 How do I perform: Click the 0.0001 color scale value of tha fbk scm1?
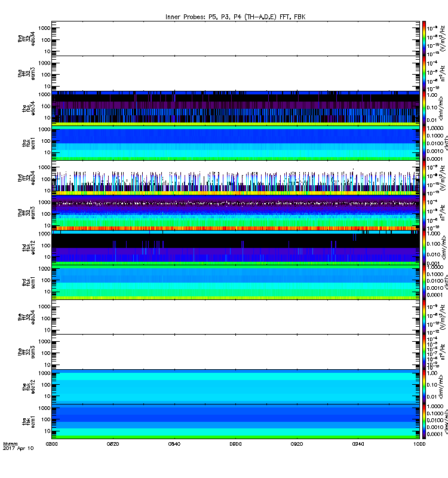tap(435, 159)
